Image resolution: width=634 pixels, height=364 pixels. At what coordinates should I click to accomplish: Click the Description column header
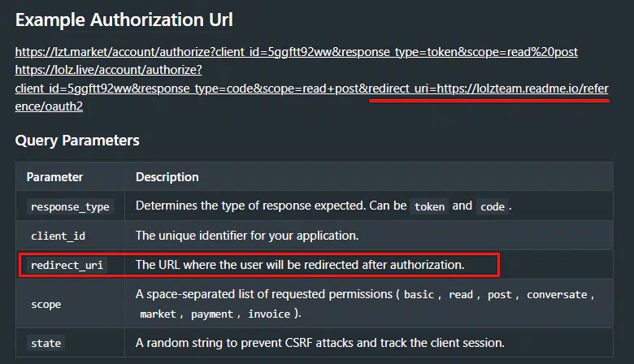click(167, 176)
